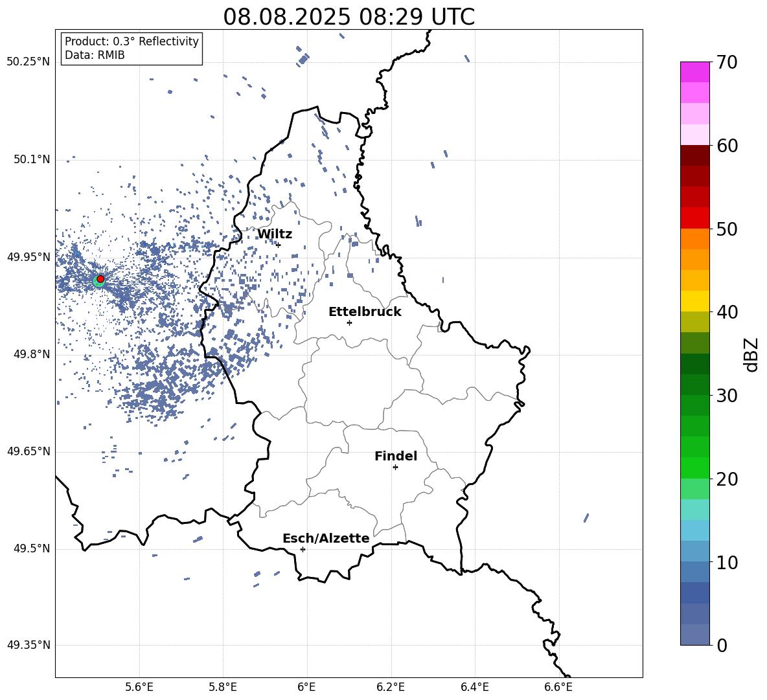The image size is (767, 700).
Task: Click the 49.5°N latitude label
Action: pos(32,548)
